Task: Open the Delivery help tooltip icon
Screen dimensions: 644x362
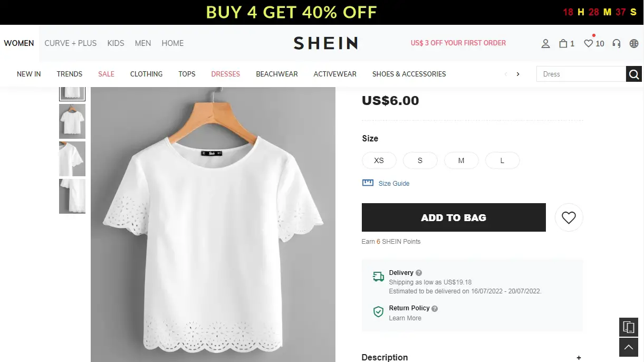Action: (419, 273)
